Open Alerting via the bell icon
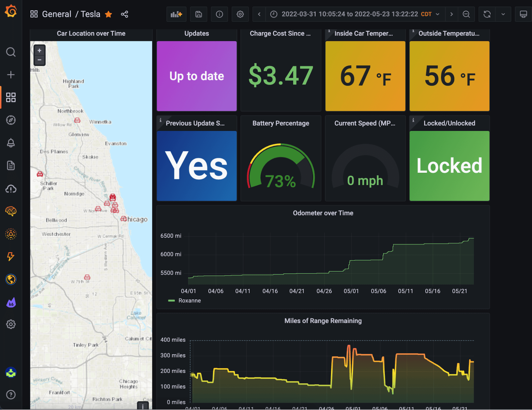 click(11, 143)
